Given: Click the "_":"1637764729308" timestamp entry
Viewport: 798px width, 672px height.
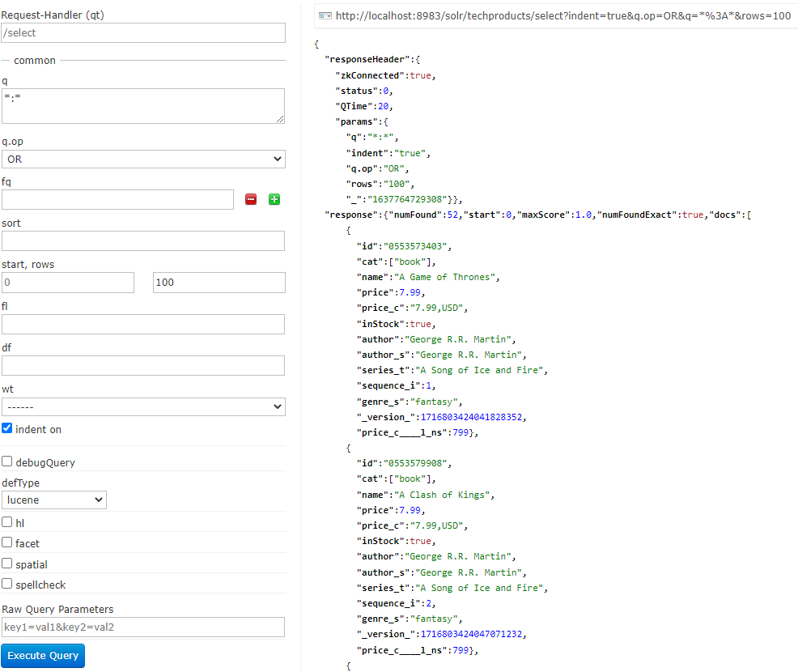Looking at the screenshot, I should (x=397, y=199).
